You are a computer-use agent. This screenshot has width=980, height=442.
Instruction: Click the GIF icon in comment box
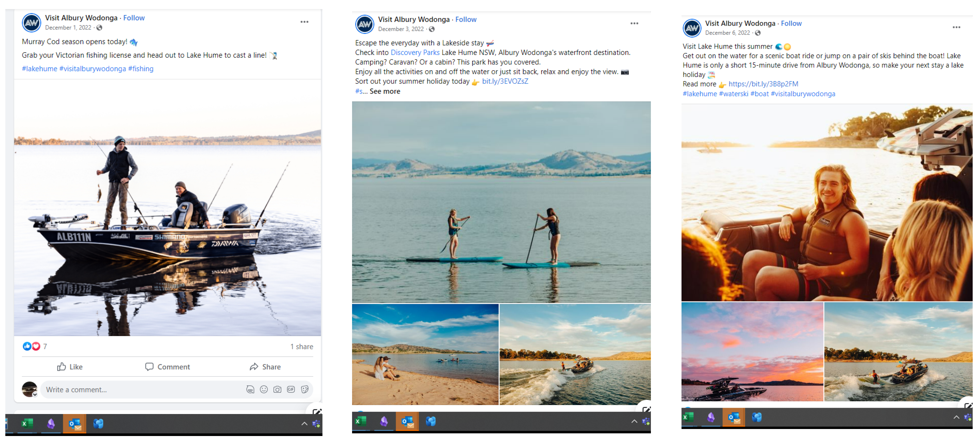pos(291,389)
